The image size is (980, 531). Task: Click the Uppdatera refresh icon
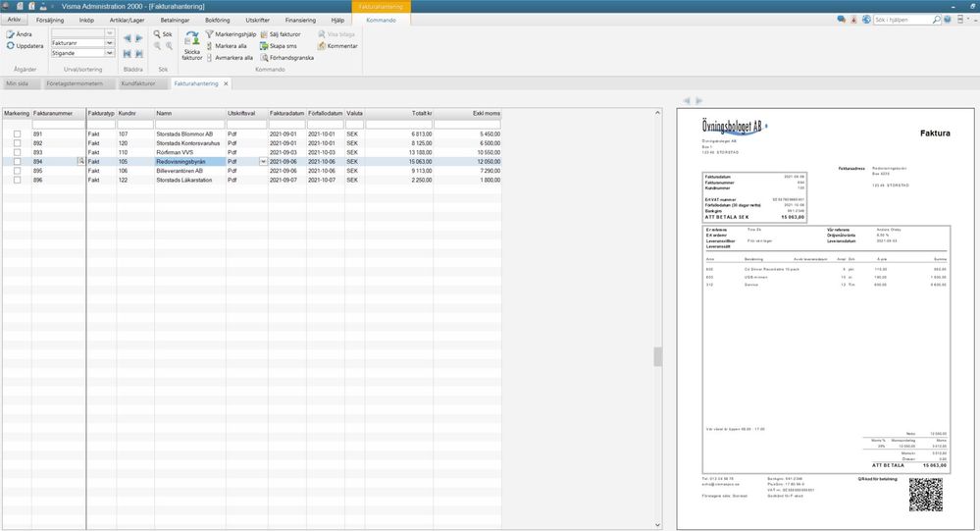[x=10, y=46]
